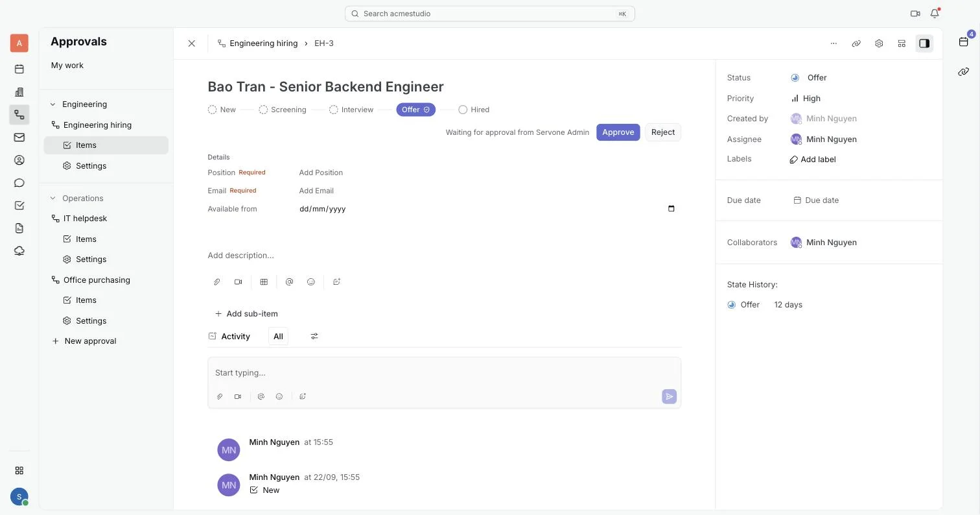
Task: Insert mention in the description toolbar
Action: pos(289,282)
